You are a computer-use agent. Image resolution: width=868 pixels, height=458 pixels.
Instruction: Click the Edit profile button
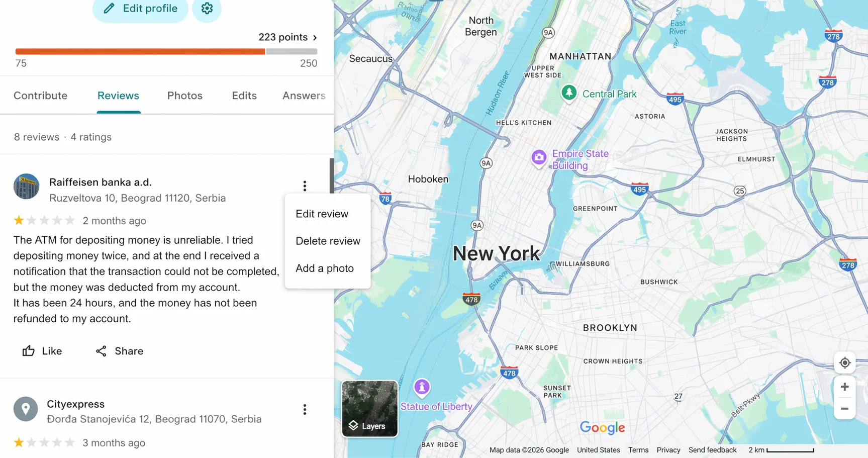pyautogui.click(x=140, y=9)
